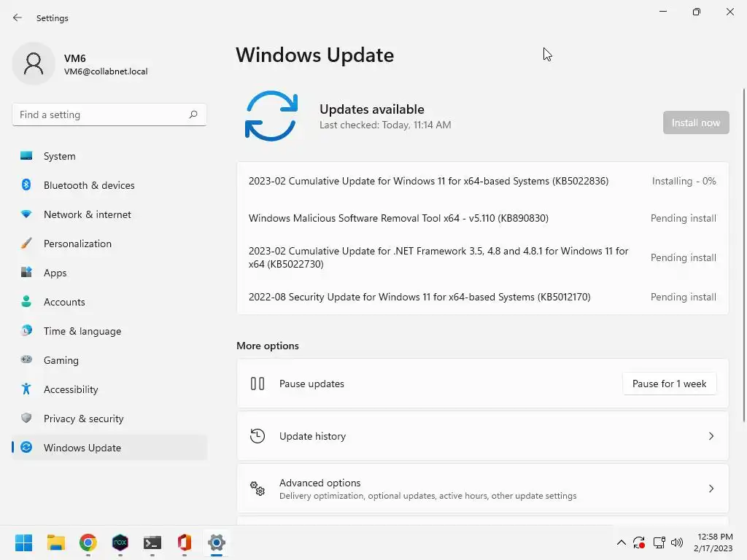Click Pause for 1 week button
Viewport: 747px width, 560px height.
pos(669,384)
